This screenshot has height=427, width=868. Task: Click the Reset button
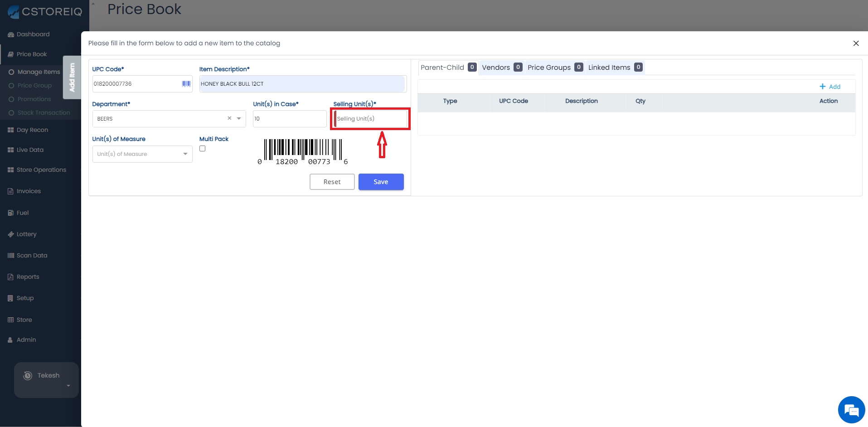pyautogui.click(x=332, y=182)
